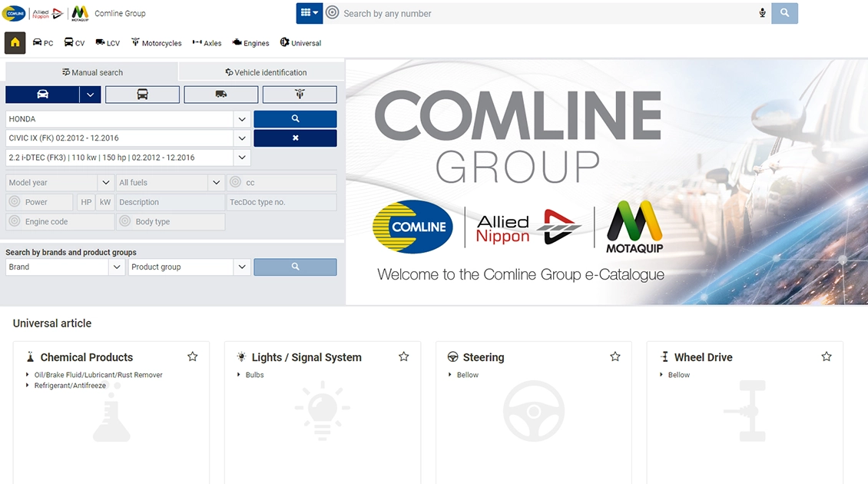
Task: Click the Comline Group welcome banner
Action: [x=607, y=182]
